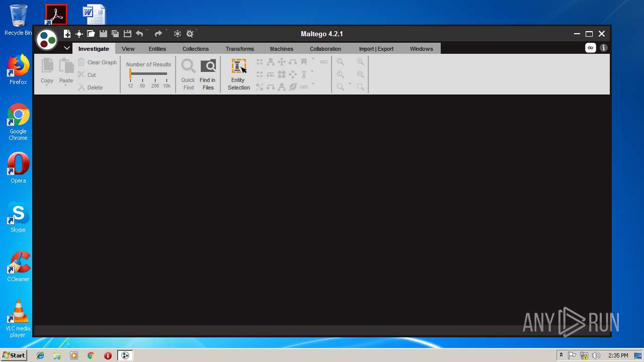Click the info icon at top right
The image size is (644, 362).
(604, 48)
